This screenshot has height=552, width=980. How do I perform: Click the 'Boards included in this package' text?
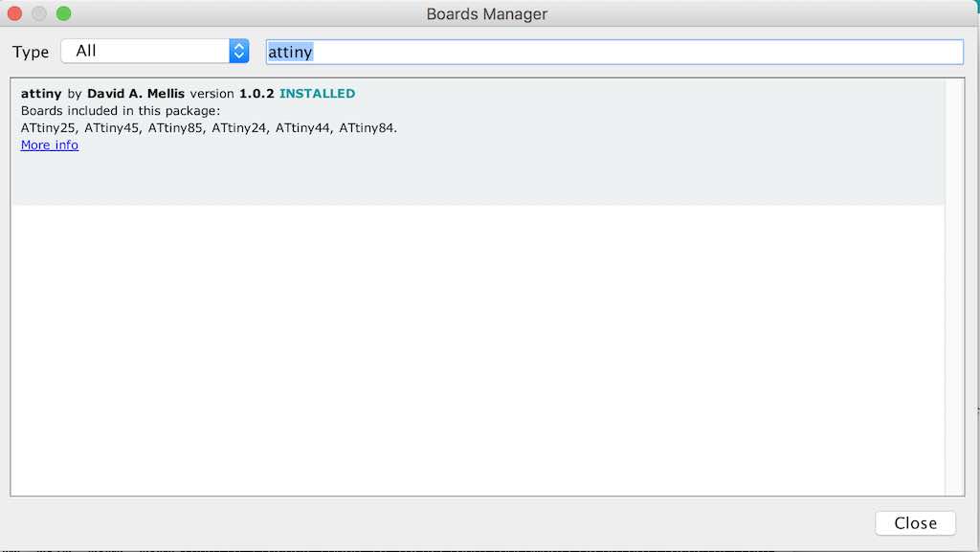point(121,111)
